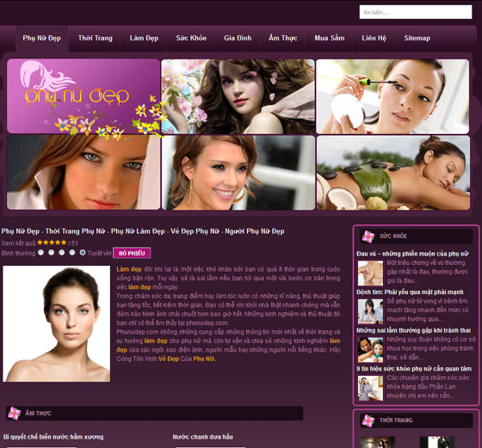Screen dimensions: 482x448
Task: Select the first rating radio next to Bình thường
Action: tap(41, 253)
